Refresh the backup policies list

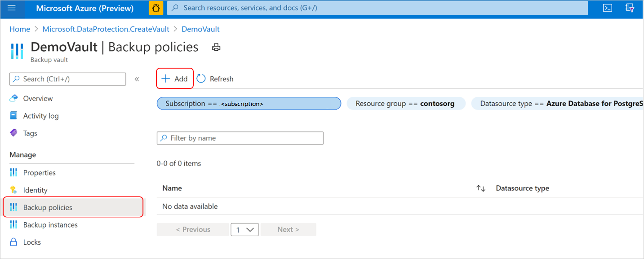[x=215, y=79]
